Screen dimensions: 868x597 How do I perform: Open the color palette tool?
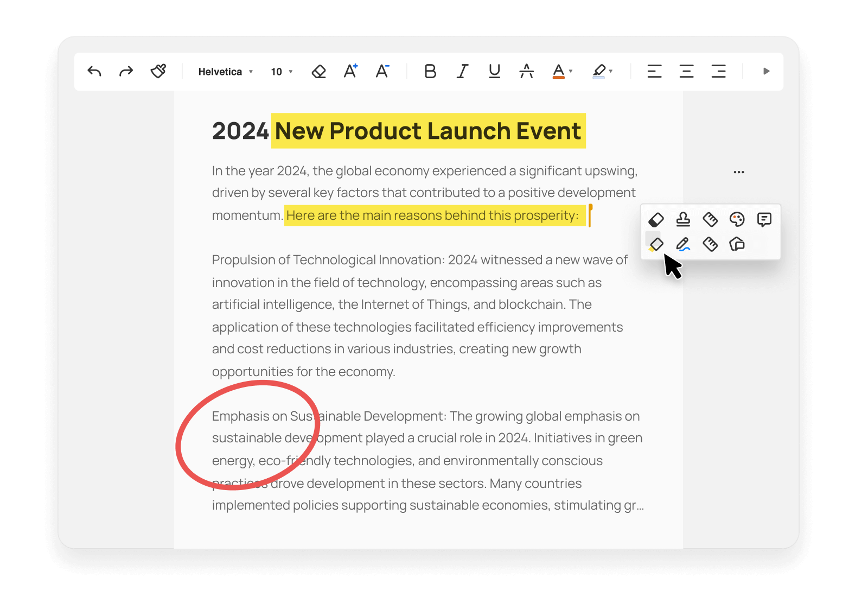(x=737, y=219)
